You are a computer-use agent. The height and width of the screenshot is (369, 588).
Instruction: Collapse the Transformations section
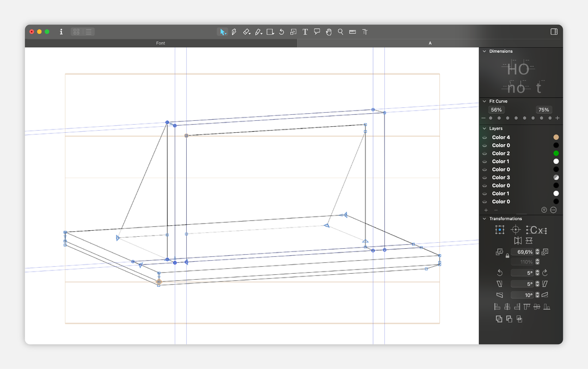coord(484,219)
